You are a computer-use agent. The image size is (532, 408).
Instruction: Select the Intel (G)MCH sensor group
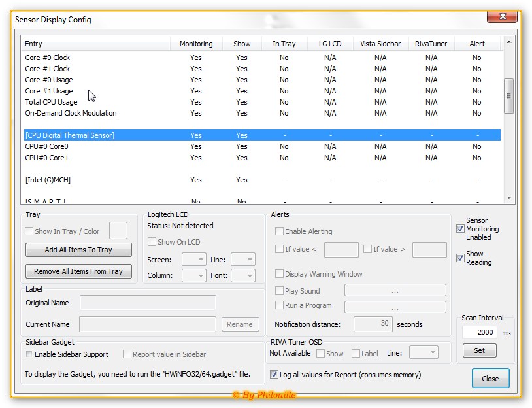tap(48, 180)
